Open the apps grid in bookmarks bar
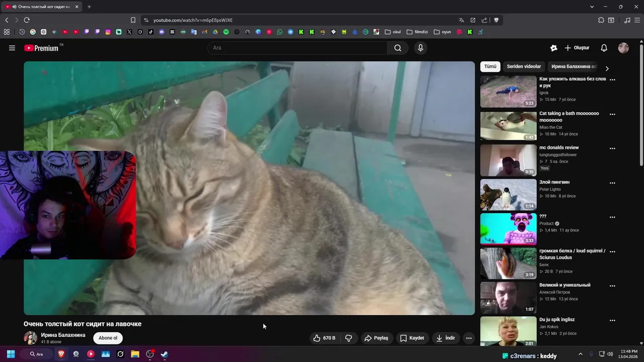This screenshot has width=644, height=362. coord(7,32)
